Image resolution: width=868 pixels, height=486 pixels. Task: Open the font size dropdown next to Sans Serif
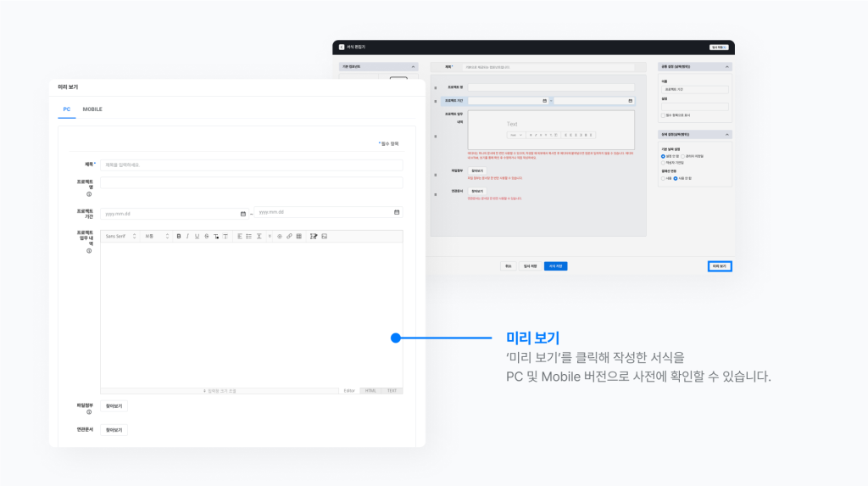tap(157, 237)
